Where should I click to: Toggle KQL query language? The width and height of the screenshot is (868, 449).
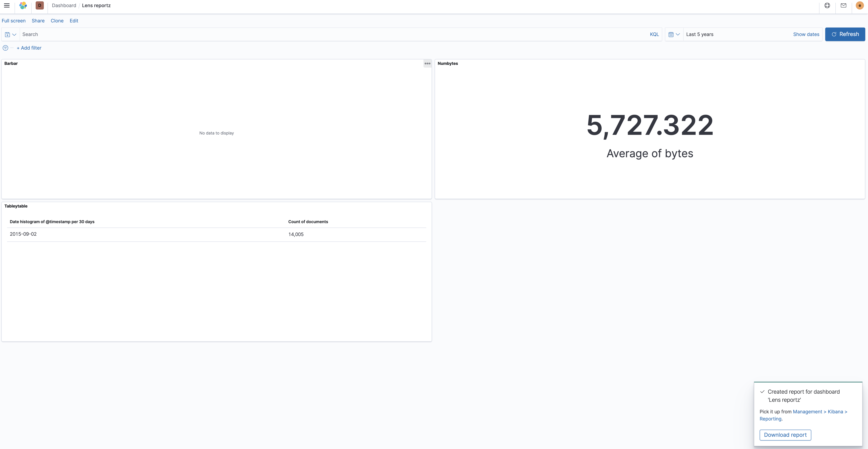click(654, 34)
